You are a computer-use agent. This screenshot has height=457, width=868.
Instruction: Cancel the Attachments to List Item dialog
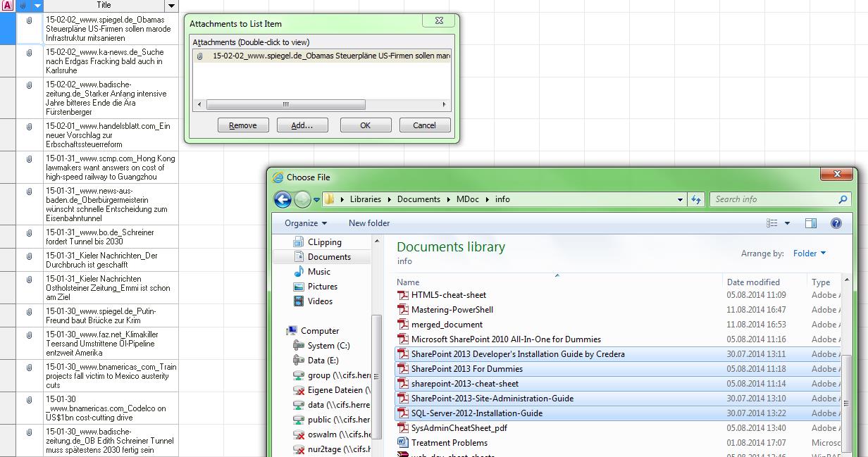click(x=425, y=125)
